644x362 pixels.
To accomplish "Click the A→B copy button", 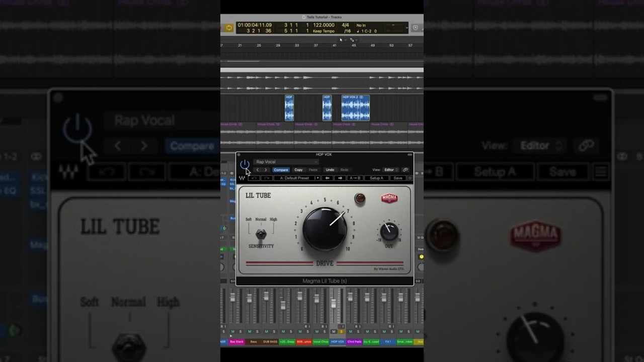I will tap(355, 178).
